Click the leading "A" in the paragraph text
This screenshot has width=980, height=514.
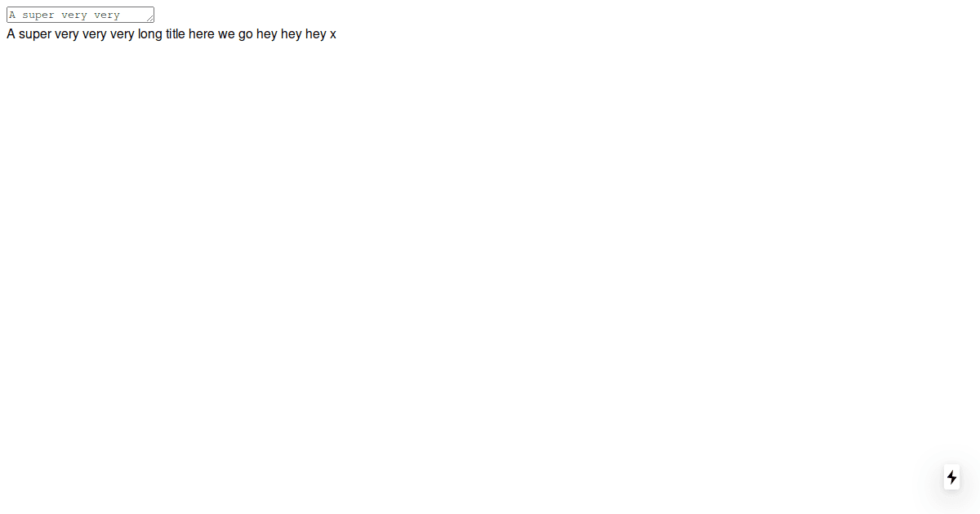pyautogui.click(x=11, y=34)
